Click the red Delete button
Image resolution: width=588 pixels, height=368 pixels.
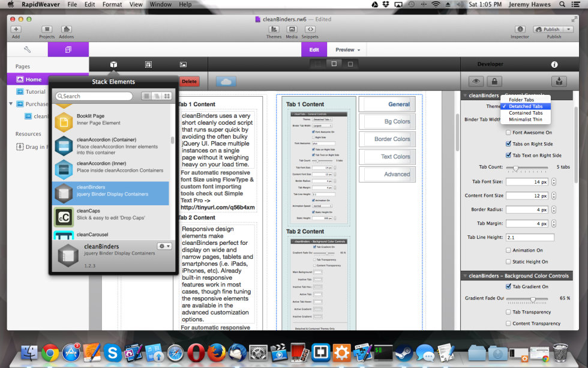[190, 82]
